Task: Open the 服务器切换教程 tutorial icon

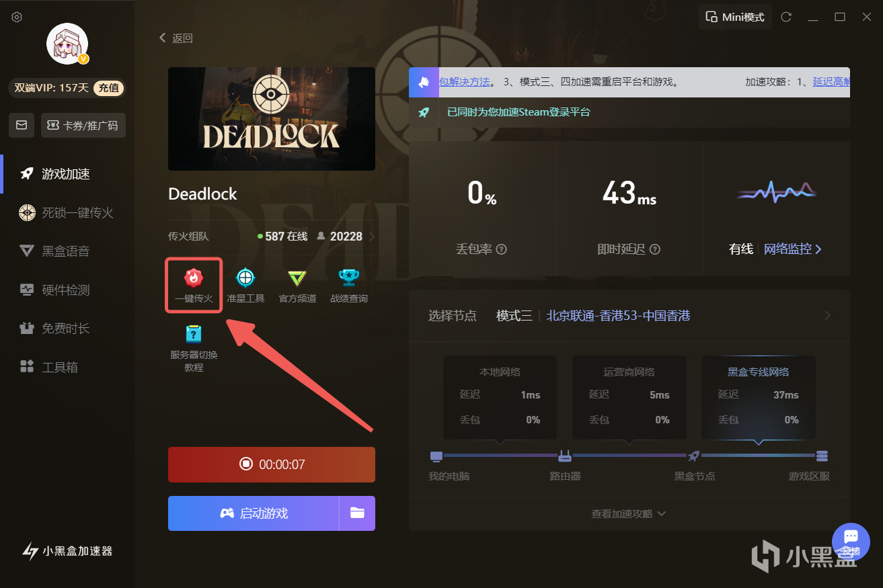Action: tap(194, 334)
